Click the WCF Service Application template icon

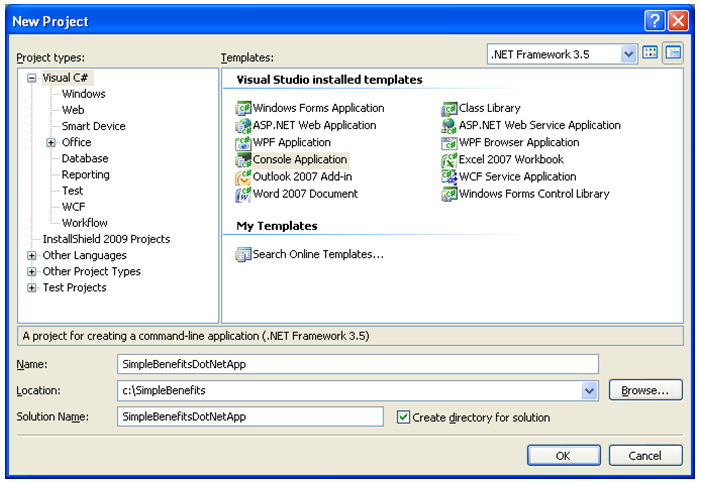coord(449,177)
